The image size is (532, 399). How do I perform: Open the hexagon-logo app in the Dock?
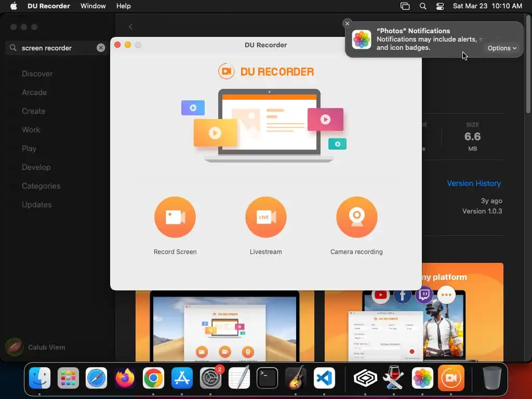(365, 378)
